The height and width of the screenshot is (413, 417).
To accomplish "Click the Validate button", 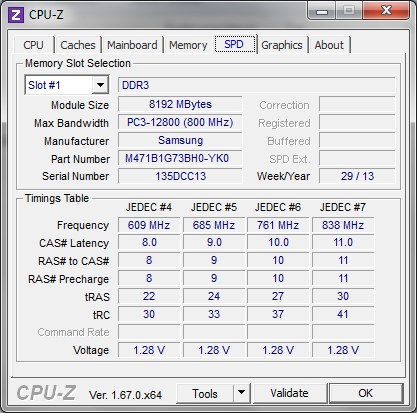I will click(x=289, y=393).
